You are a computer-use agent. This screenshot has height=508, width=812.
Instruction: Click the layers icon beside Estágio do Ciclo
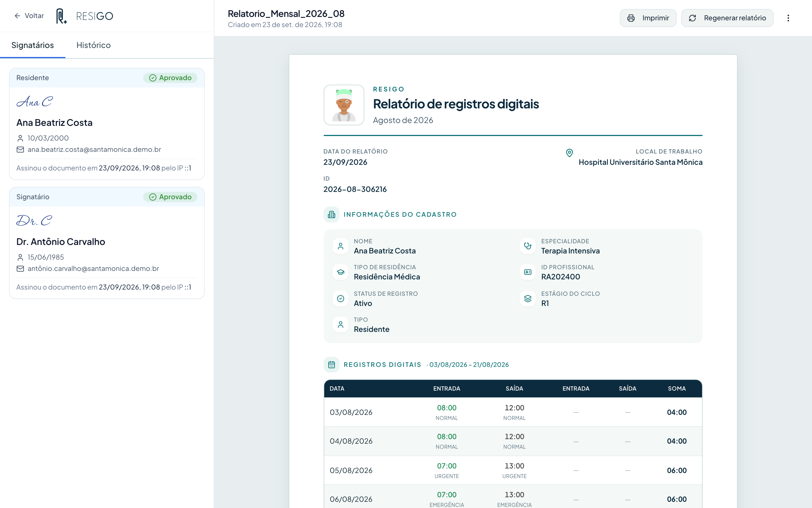(528, 299)
